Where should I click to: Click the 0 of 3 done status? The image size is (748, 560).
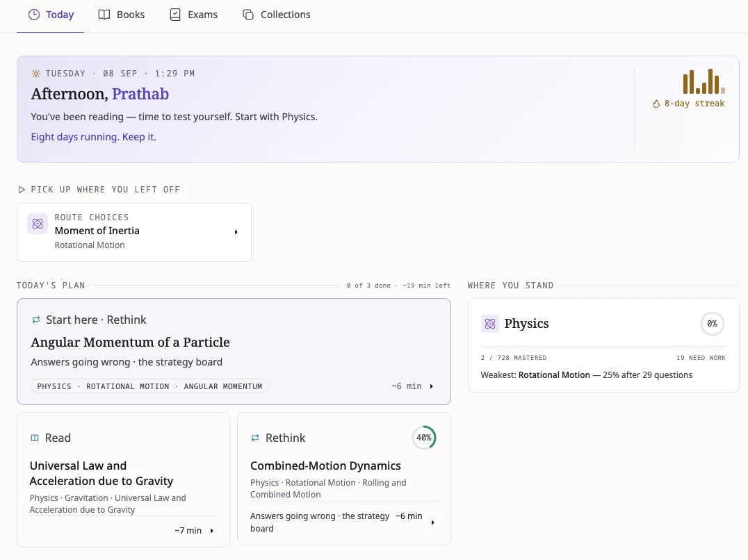368,286
